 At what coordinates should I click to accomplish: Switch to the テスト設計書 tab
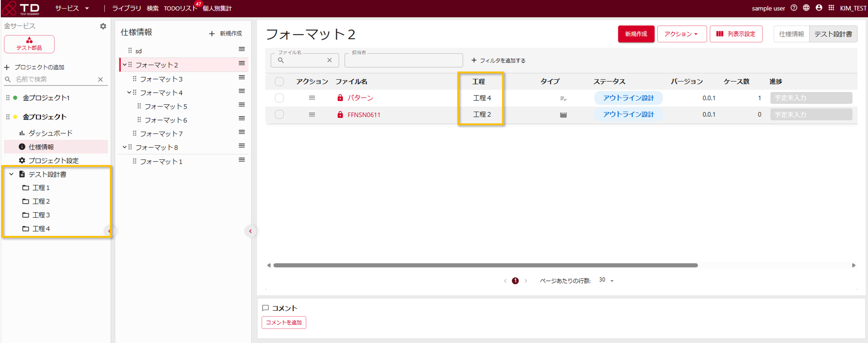tap(833, 34)
